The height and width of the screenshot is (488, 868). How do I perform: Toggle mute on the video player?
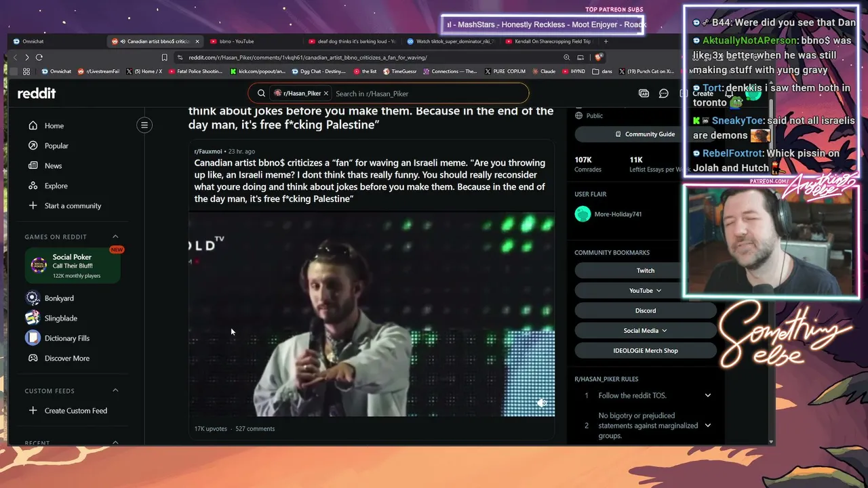(x=541, y=403)
